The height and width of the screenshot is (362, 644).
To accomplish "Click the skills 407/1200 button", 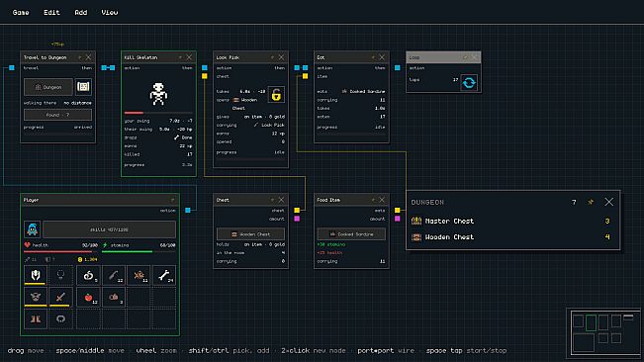I will click(x=109, y=229).
